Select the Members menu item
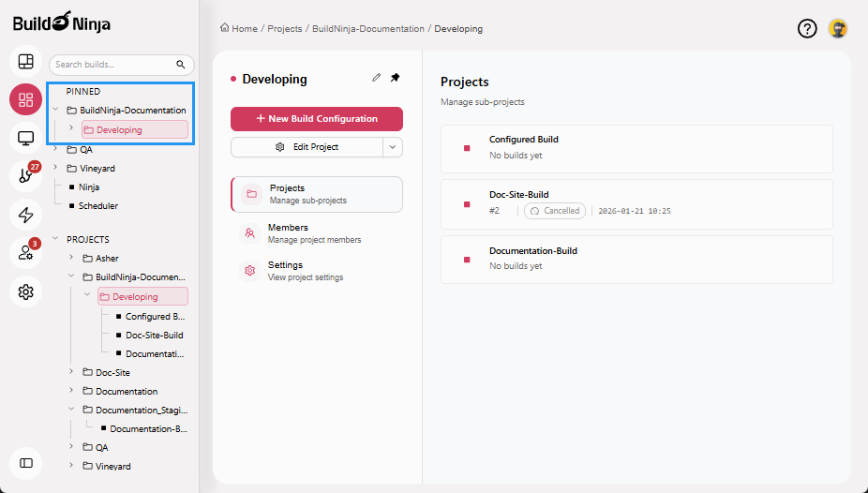The width and height of the screenshot is (868, 493). point(317,233)
